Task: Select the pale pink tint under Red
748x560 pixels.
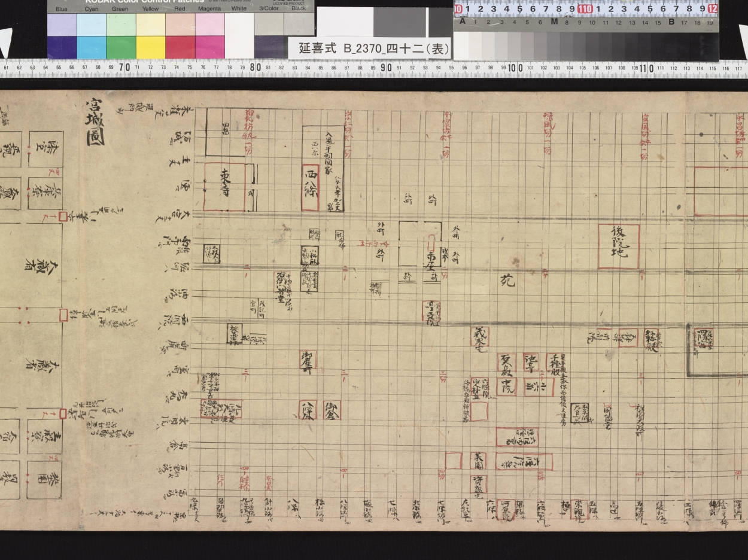Action: click(x=180, y=25)
